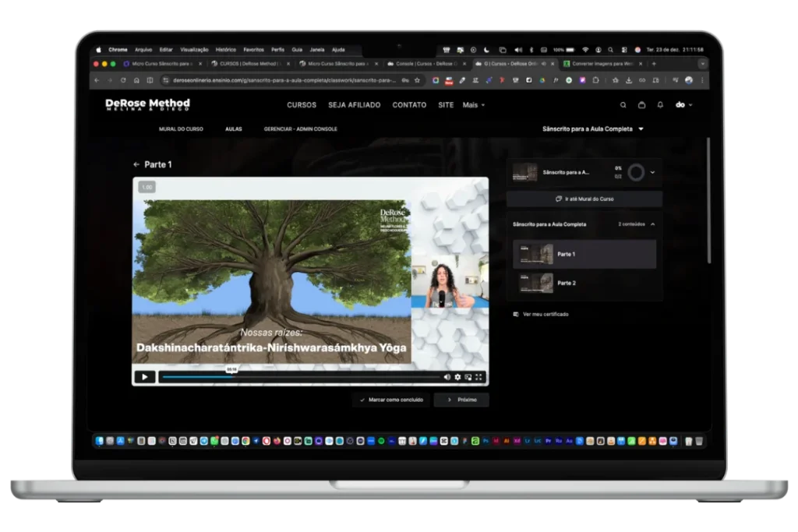Expand the Sânscrito para a A... course card chevron

(x=652, y=172)
